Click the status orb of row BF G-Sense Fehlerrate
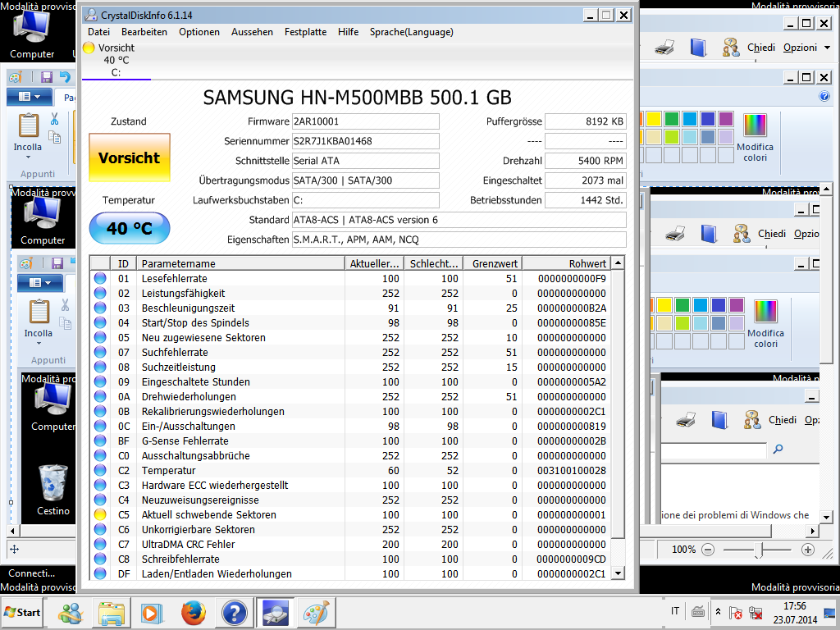 pyautogui.click(x=99, y=441)
